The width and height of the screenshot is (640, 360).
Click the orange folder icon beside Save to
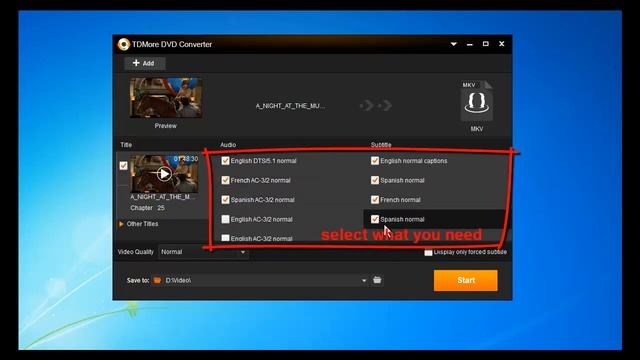pos(157,280)
